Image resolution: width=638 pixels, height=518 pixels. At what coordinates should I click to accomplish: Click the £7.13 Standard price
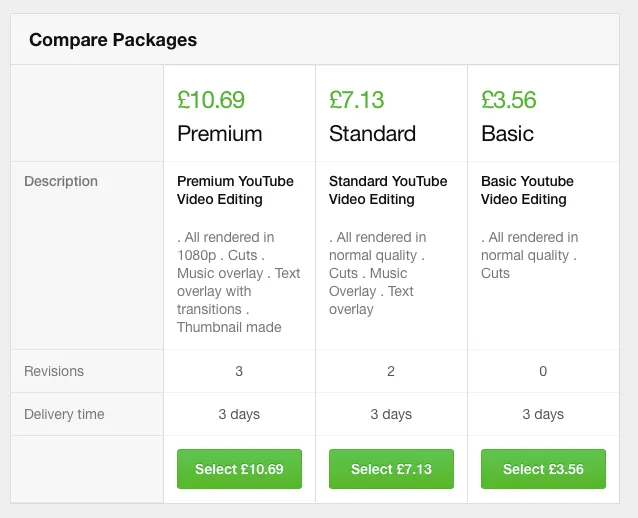coord(357,100)
